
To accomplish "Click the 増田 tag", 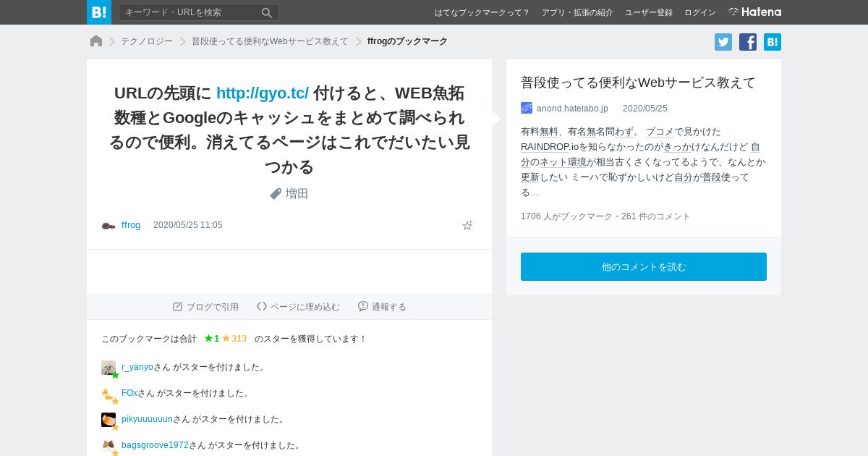I will tap(297, 194).
